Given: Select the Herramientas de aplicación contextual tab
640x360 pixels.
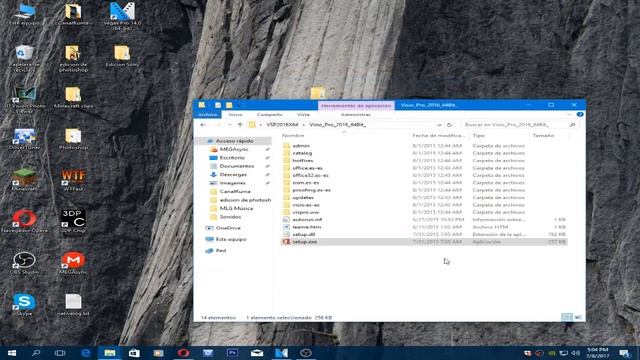Looking at the screenshot, I should tap(356, 105).
